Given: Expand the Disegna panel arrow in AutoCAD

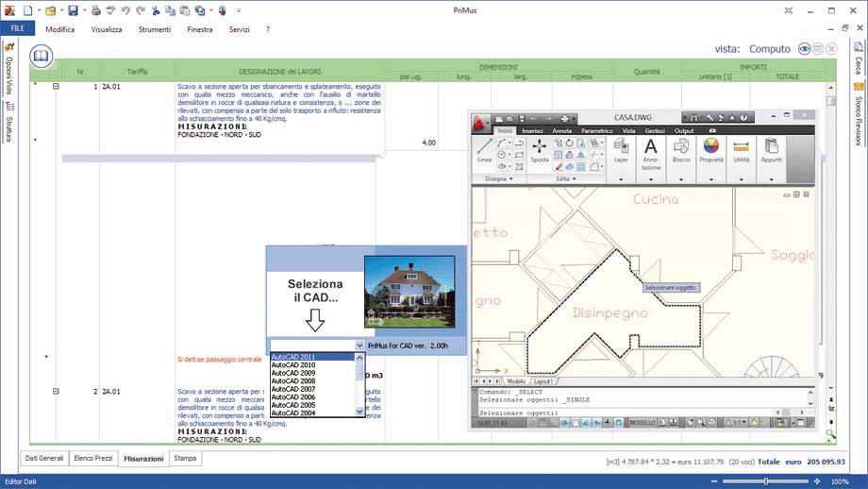Looking at the screenshot, I should [511, 178].
